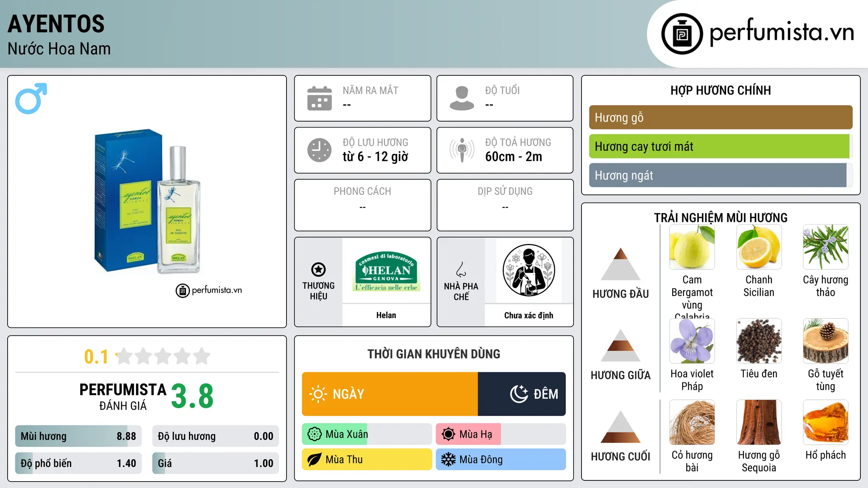The width and height of the screenshot is (868, 488).
Task: Click the blue male gender symbol
Action: [x=31, y=98]
